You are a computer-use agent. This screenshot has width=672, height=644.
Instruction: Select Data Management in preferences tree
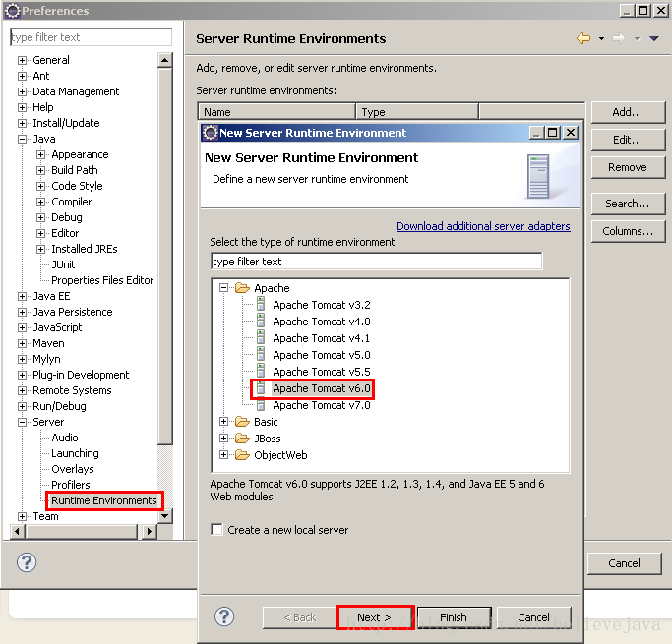(x=76, y=91)
